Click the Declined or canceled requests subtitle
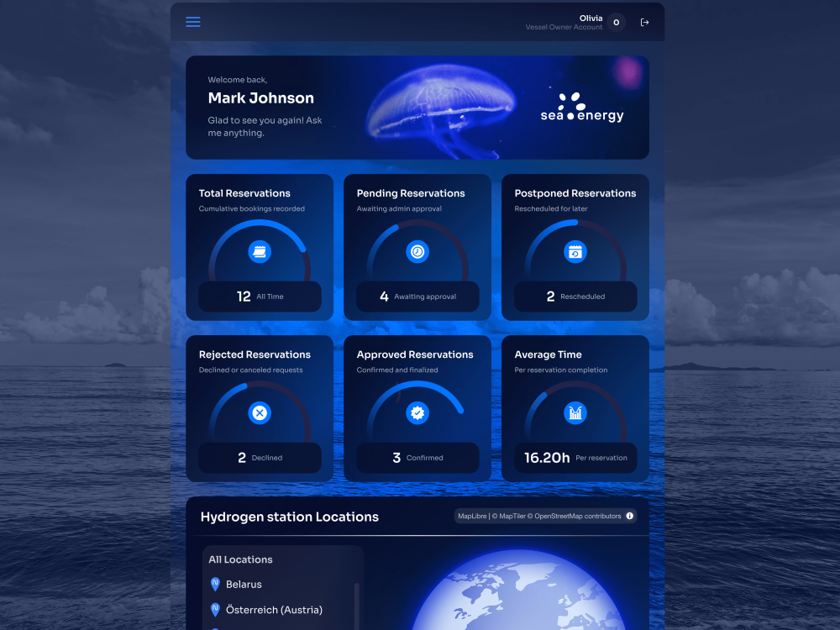The image size is (840, 630). click(250, 370)
